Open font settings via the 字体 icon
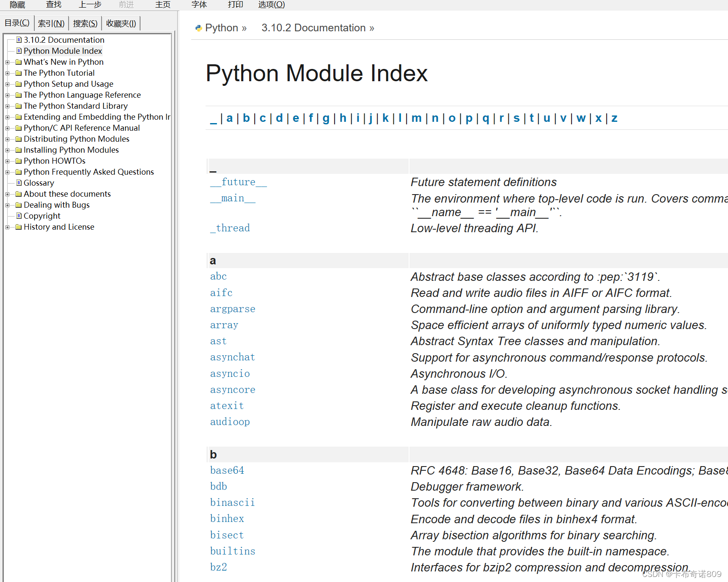Viewport: 728px width, 582px height. tap(199, 5)
